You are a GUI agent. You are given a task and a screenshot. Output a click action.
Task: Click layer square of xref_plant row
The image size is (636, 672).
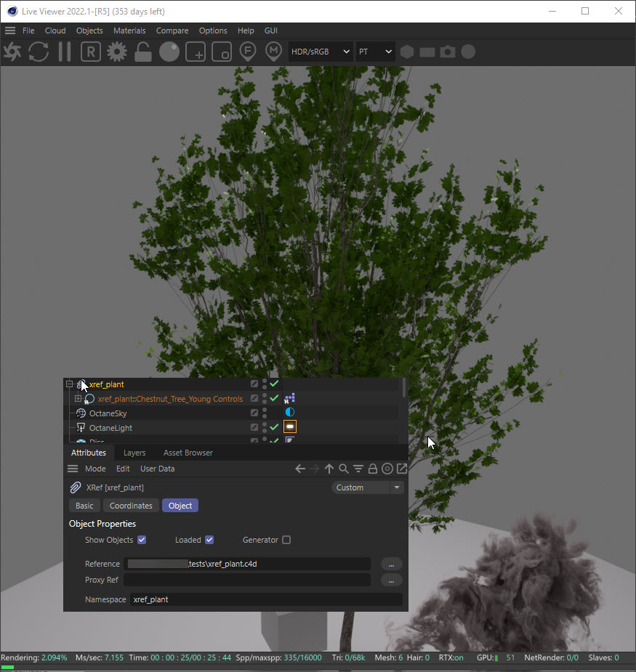click(254, 384)
